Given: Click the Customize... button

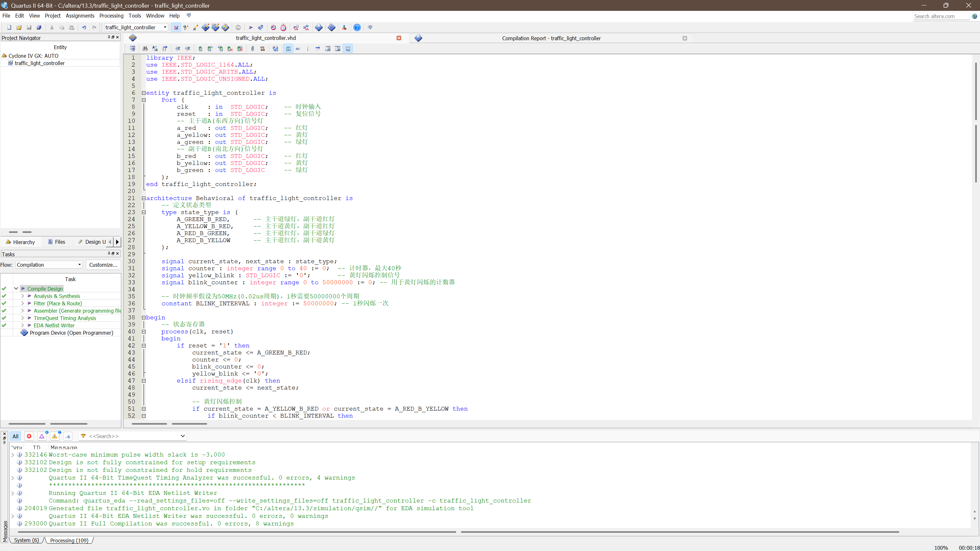Looking at the screenshot, I should tap(103, 265).
